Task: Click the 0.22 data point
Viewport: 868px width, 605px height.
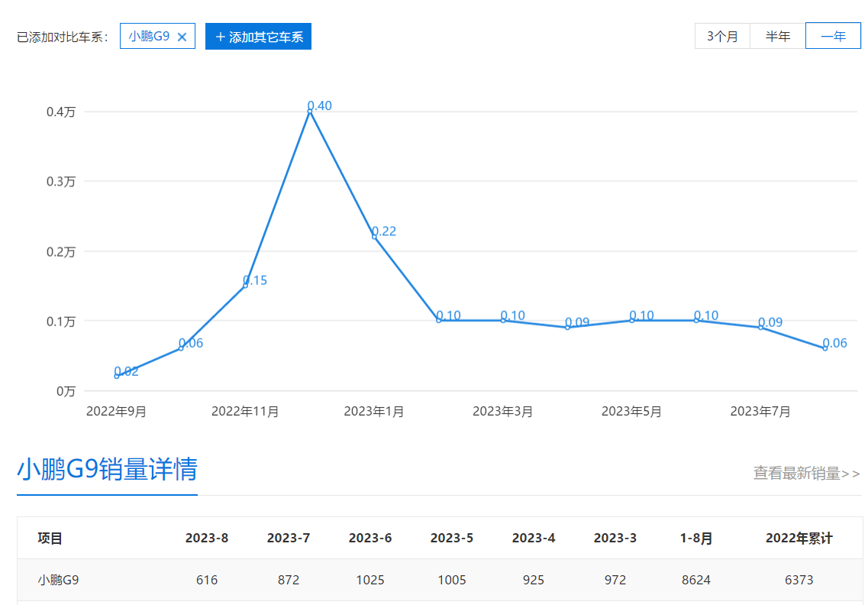Action: 374,237
